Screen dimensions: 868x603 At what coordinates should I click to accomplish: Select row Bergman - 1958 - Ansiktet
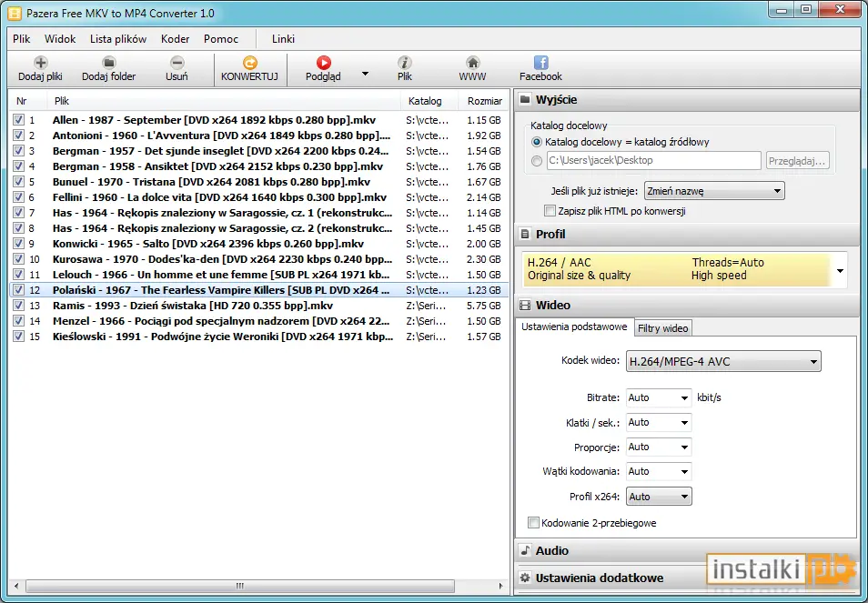pyautogui.click(x=259, y=166)
